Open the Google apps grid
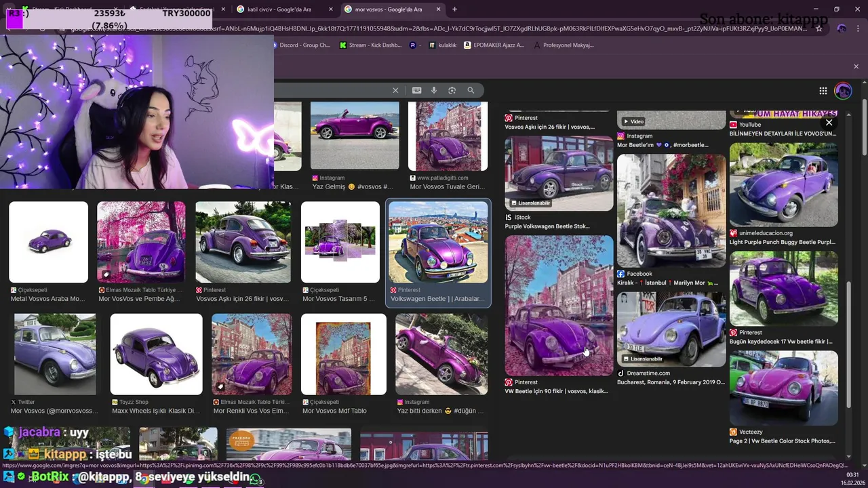This screenshot has width=868, height=488. [x=823, y=91]
